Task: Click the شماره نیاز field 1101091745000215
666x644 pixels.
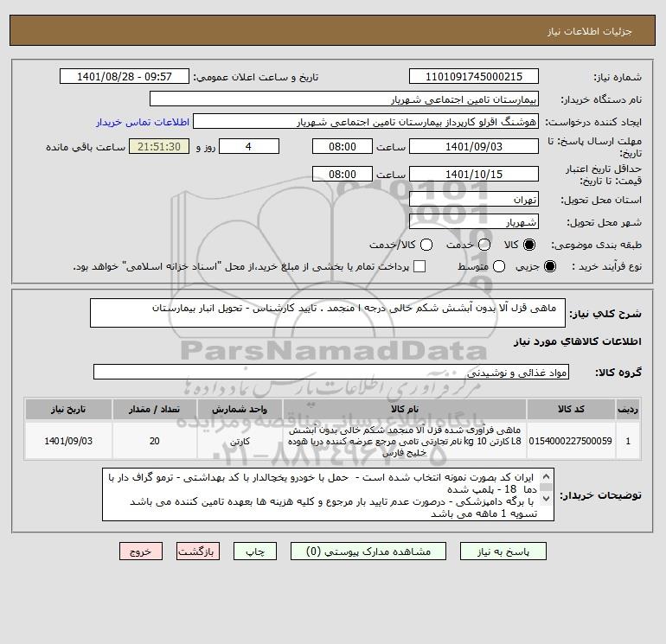Action: pos(474,77)
